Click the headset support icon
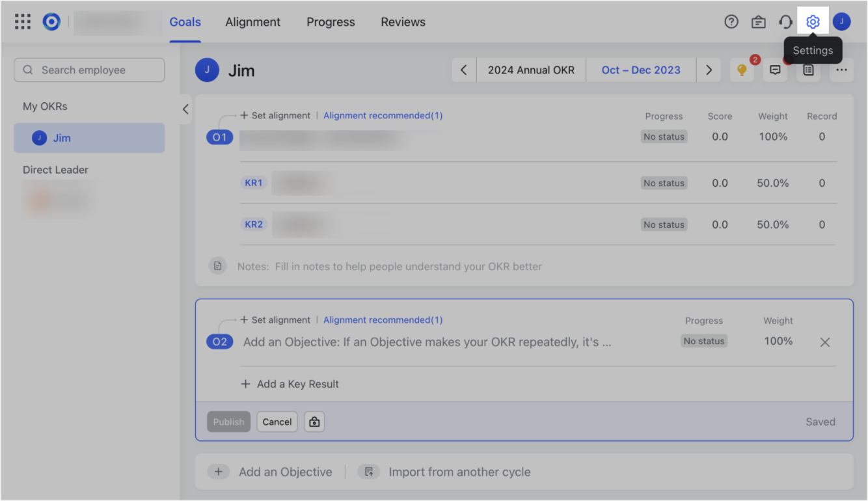Viewport: 868px width, 501px height. pos(785,21)
